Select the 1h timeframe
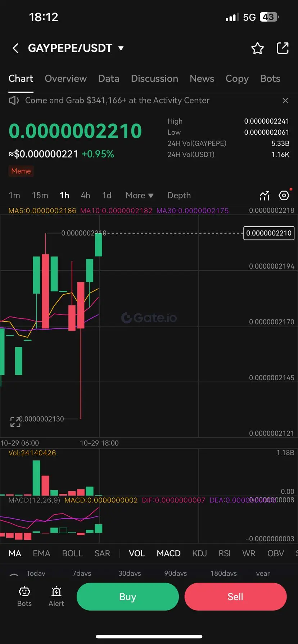Viewport: 298px width, 644px height. (x=64, y=195)
